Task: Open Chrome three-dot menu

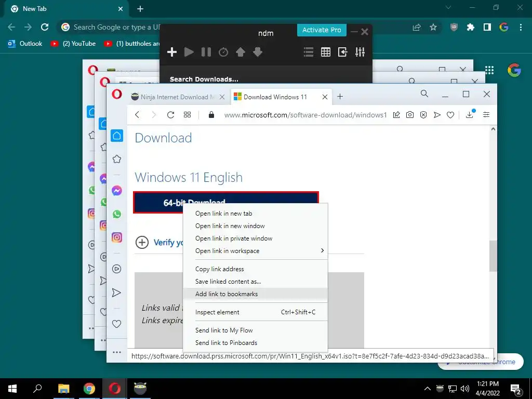Action: [x=521, y=27]
